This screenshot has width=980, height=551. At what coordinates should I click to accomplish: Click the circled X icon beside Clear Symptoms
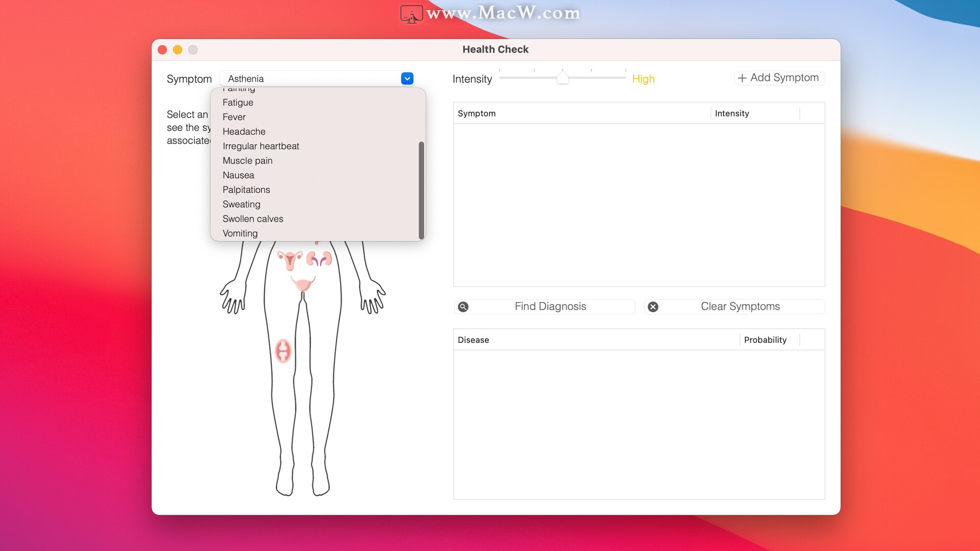[x=653, y=307]
